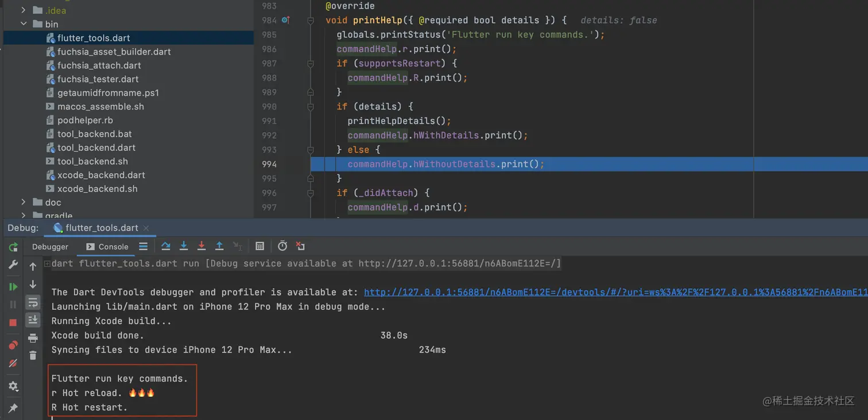Clear console with trash icon
The width and height of the screenshot is (868, 420).
point(33,356)
